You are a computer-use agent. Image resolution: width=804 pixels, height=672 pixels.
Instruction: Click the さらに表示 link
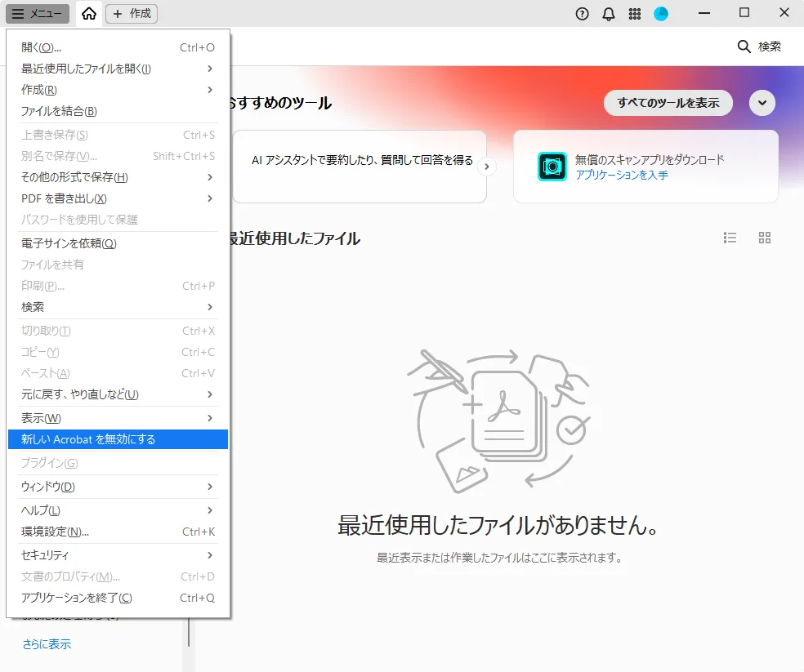[x=47, y=644]
